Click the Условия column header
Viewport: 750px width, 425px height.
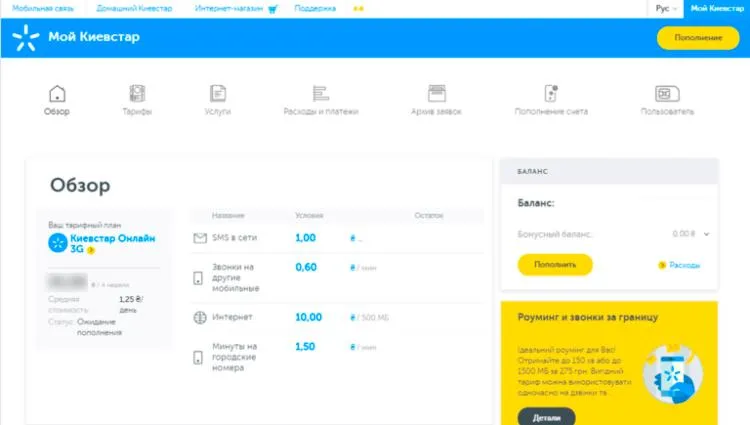[309, 216]
